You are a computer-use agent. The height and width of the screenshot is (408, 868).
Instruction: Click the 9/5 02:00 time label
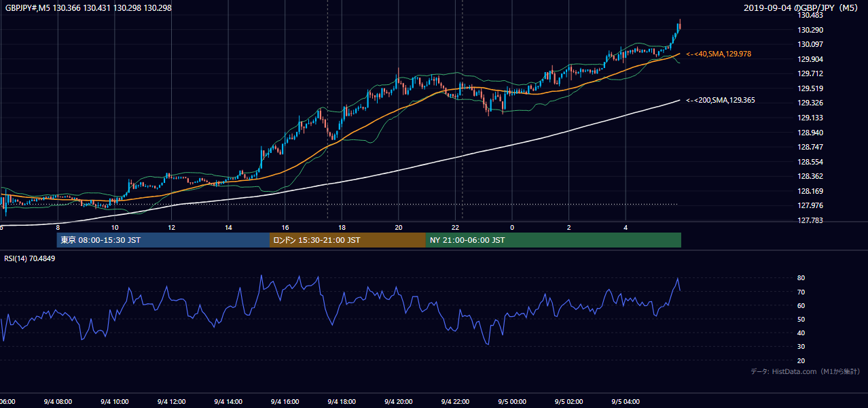click(568, 401)
